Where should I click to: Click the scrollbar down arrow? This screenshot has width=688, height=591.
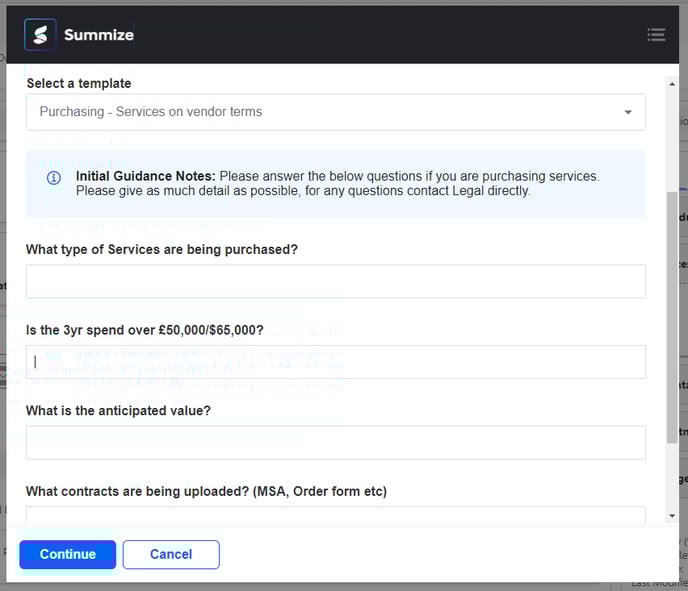coord(672,517)
